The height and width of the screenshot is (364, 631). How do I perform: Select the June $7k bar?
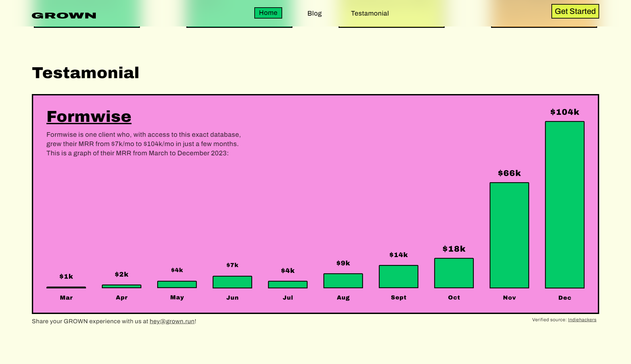coord(232,282)
